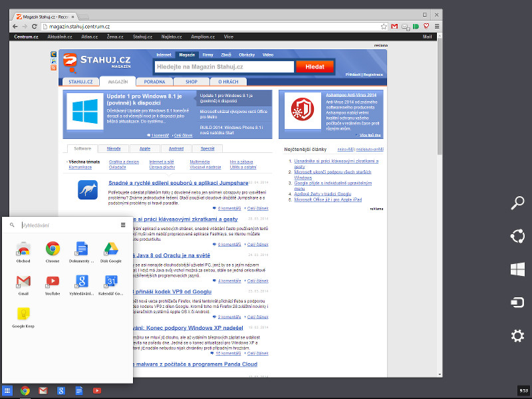Open the Windows 8.1 logo article thumbnail
Viewport: 532px width, 399px height.
(85, 111)
